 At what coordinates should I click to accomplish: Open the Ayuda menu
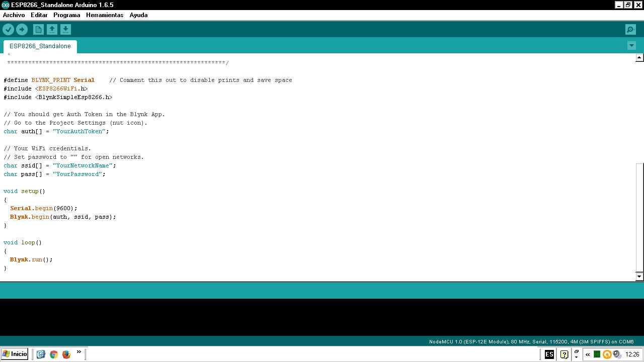[x=138, y=15]
